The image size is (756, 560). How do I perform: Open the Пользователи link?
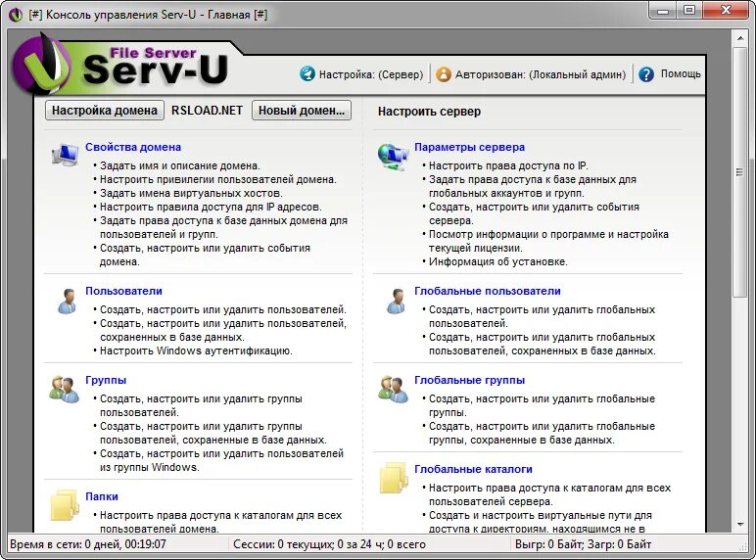point(124,291)
